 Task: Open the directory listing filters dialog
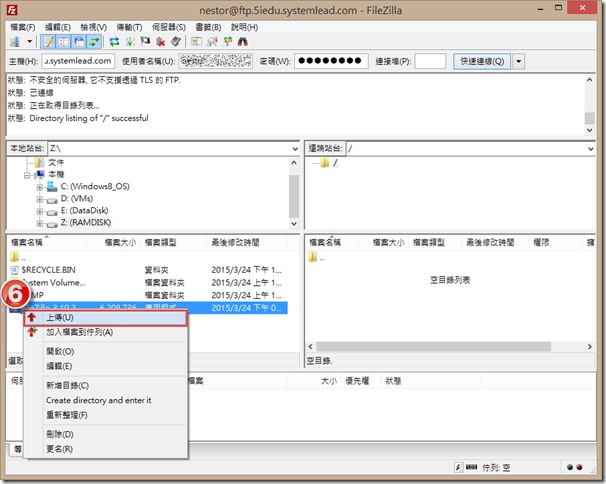197,41
